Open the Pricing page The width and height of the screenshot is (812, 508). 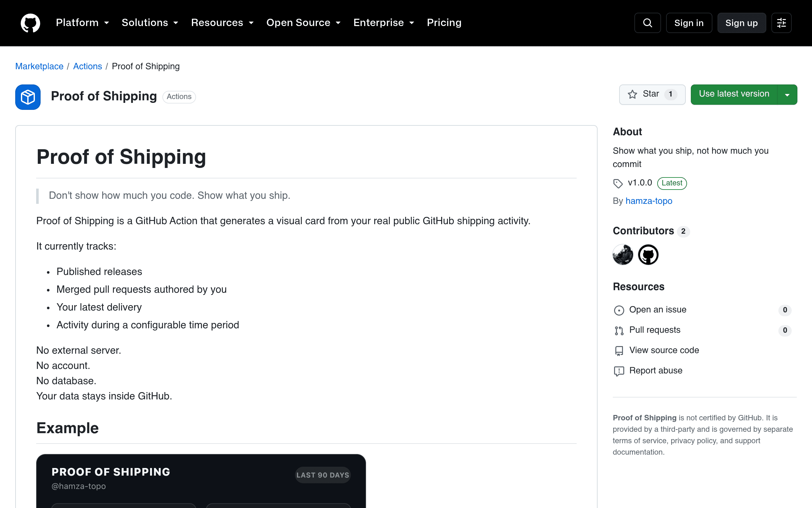pyautogui.click(x=444, y=23)
